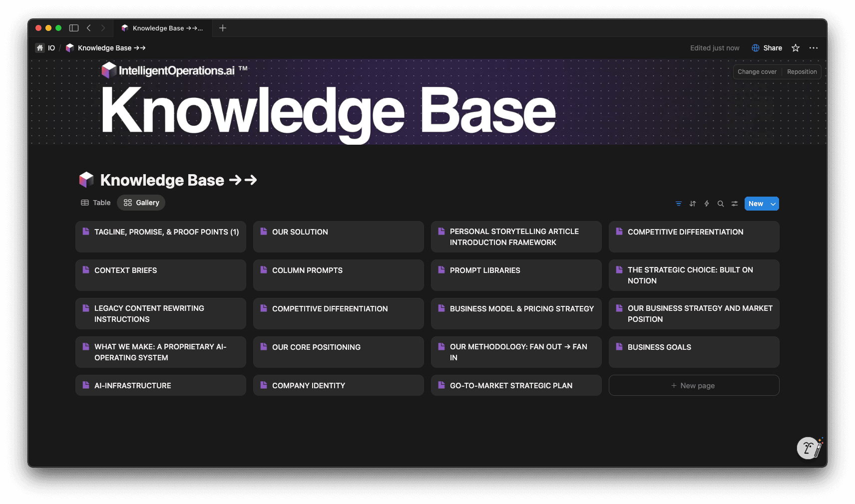This screenshot has height=504, width=855.
Task: Switch to the Table view
Action: [95, 203]
